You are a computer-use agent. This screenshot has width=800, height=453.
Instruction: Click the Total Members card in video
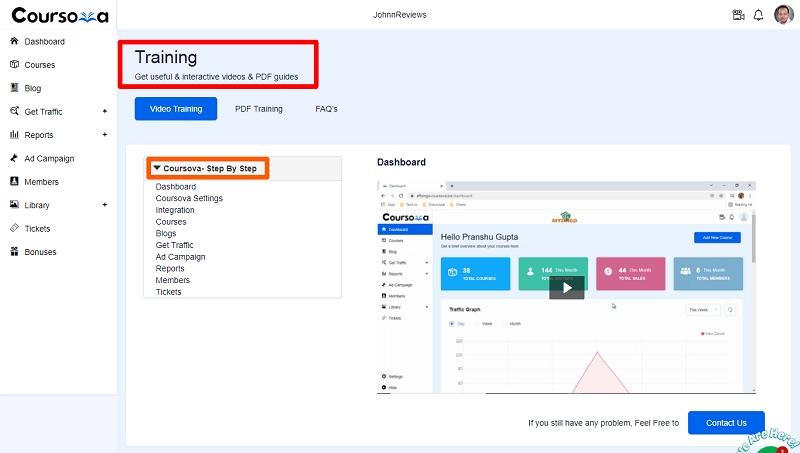[708, 274]
